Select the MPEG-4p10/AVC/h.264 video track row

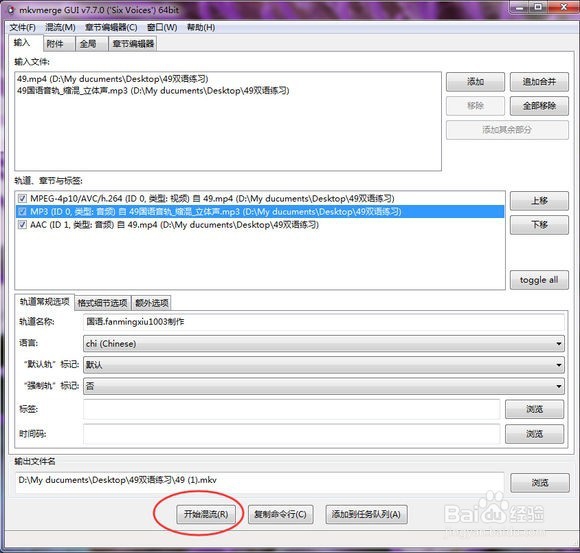[260, 199]
